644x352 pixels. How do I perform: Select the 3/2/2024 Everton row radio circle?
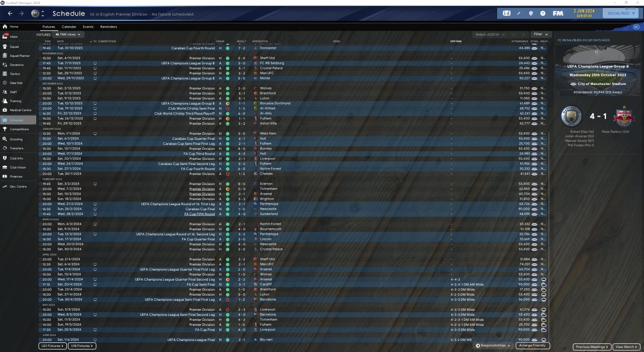click(x=41, y=184)
